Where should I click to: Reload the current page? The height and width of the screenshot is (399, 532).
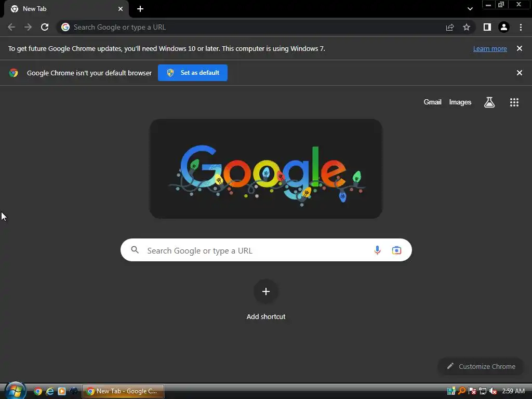[x=45, y=27]
